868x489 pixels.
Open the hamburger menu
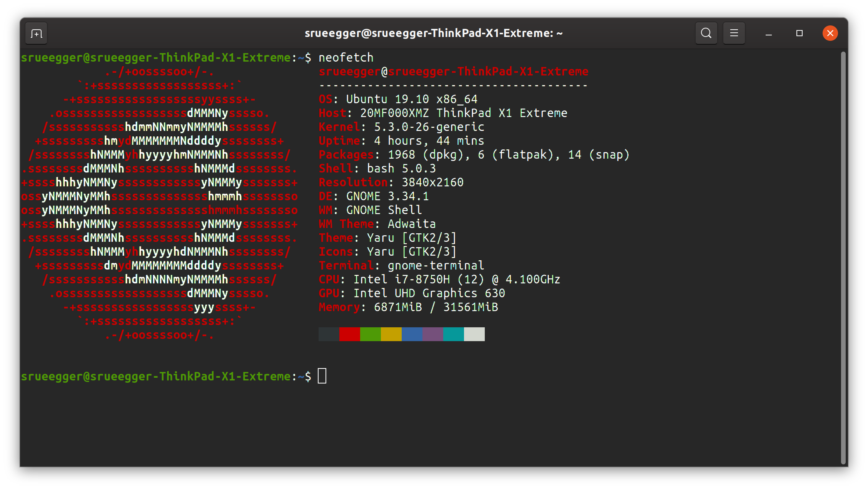point(734,33)
